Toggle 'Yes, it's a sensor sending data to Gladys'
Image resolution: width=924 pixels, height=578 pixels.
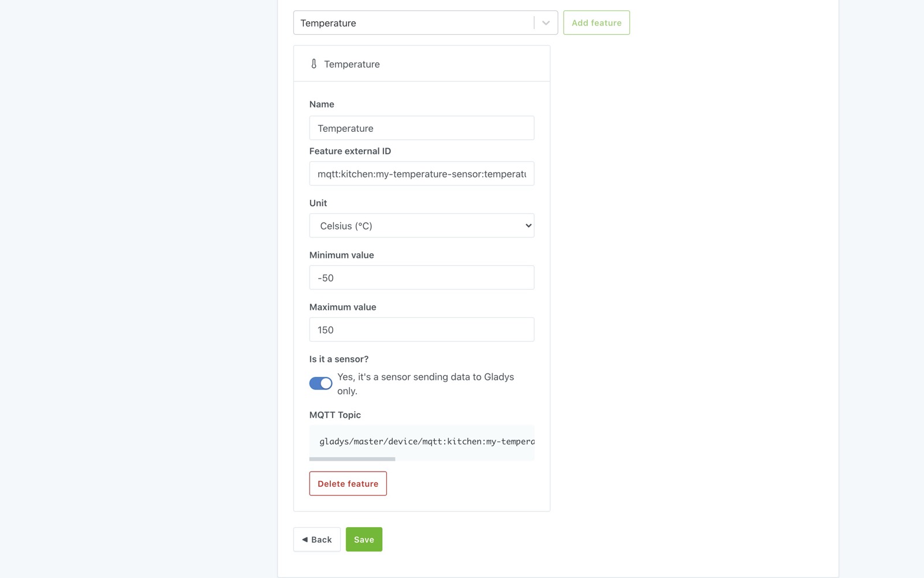pos(321,383)
